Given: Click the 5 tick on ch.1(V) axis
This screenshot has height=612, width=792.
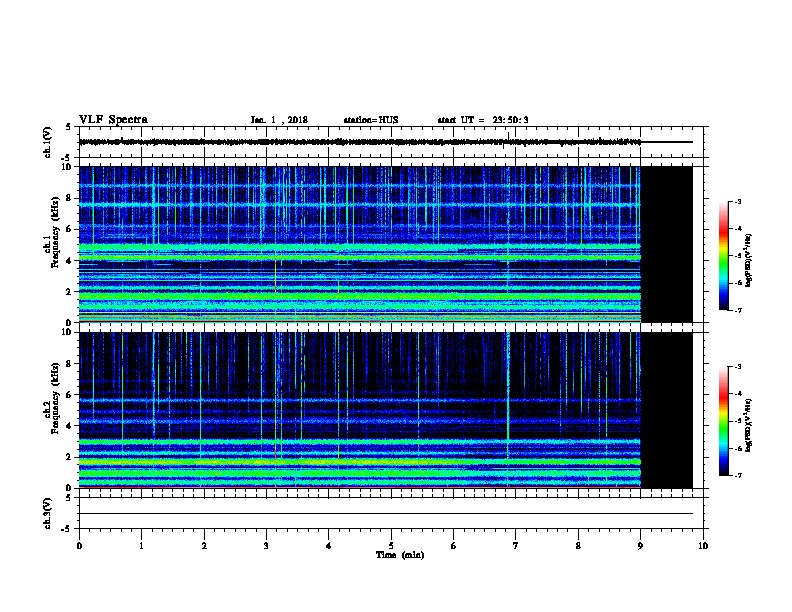Looking at the screenshot, I should [69, 127].
